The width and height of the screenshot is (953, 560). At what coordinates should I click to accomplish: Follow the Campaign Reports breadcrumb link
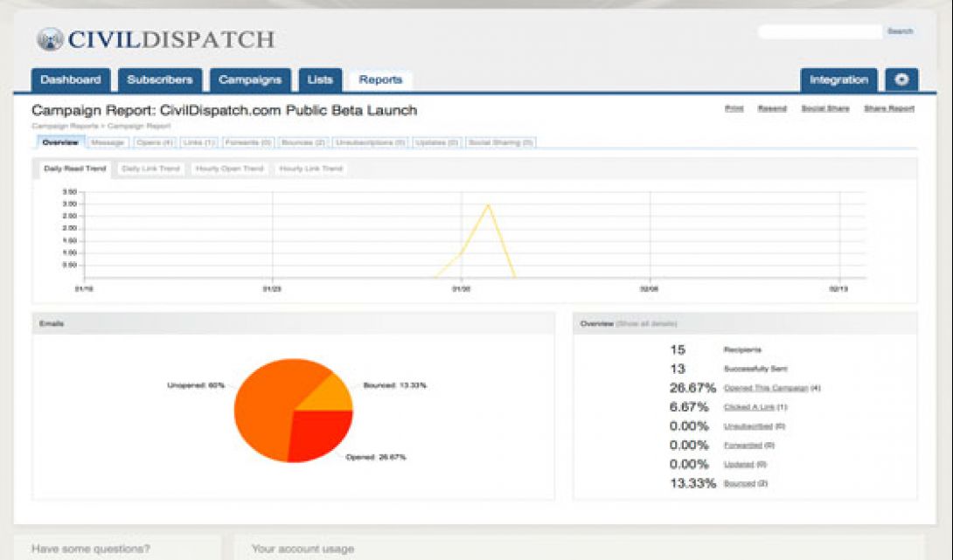65,126
